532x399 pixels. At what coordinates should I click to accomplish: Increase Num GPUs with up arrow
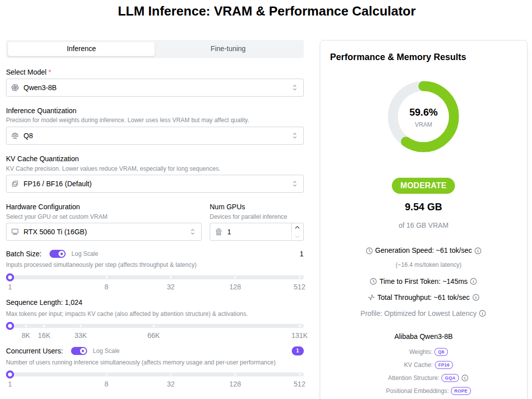pyautogui.click(x=297, y=227)
